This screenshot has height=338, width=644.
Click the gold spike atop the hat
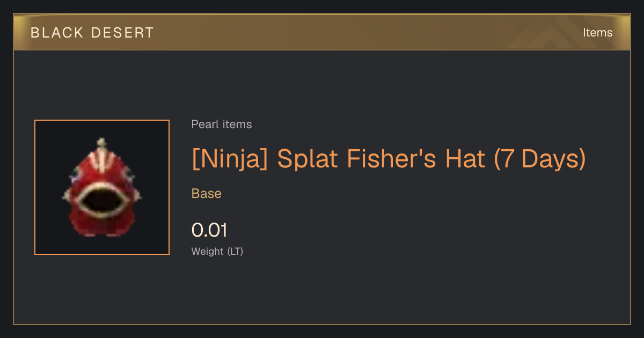pos(102,144)
